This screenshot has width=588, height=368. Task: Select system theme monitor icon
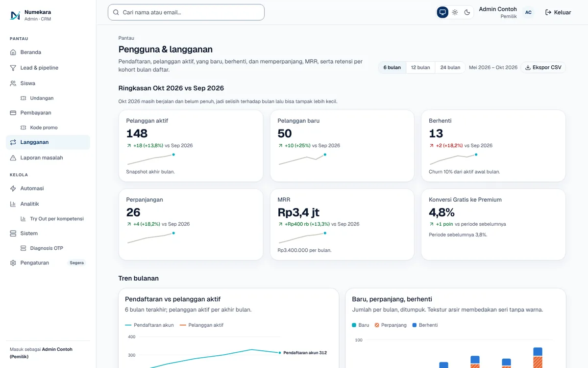pyautogui.click(x=442, y=12)
